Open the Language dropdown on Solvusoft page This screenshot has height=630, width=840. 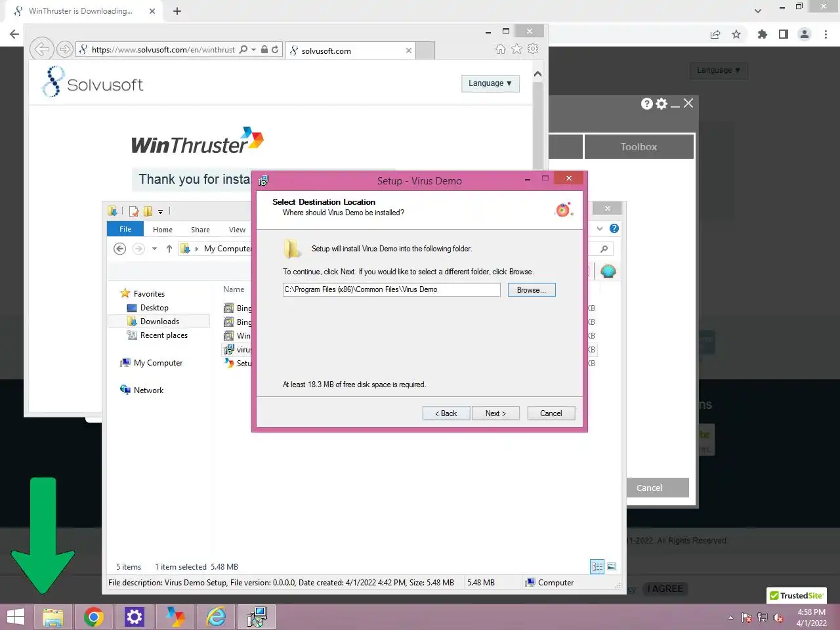tap(490, 83)
